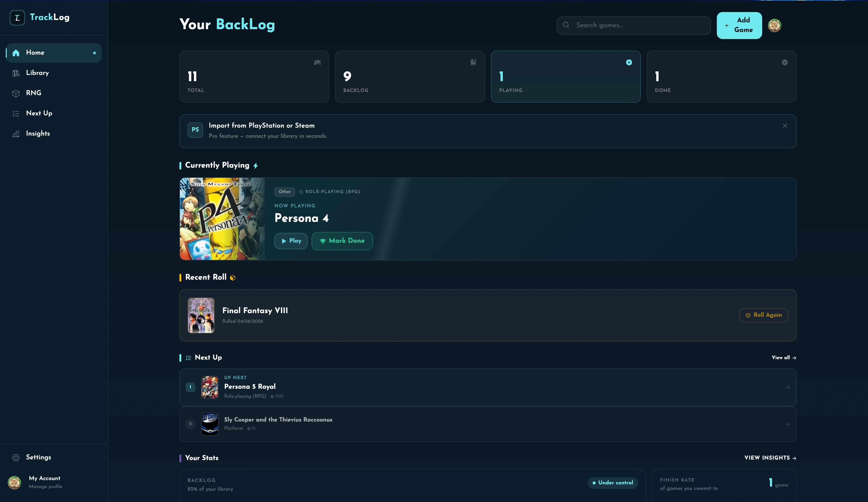Click the list icon beside Next Up heading
Image resolution: width=868 pixels, height=502 pixels.
pos(188,358)
